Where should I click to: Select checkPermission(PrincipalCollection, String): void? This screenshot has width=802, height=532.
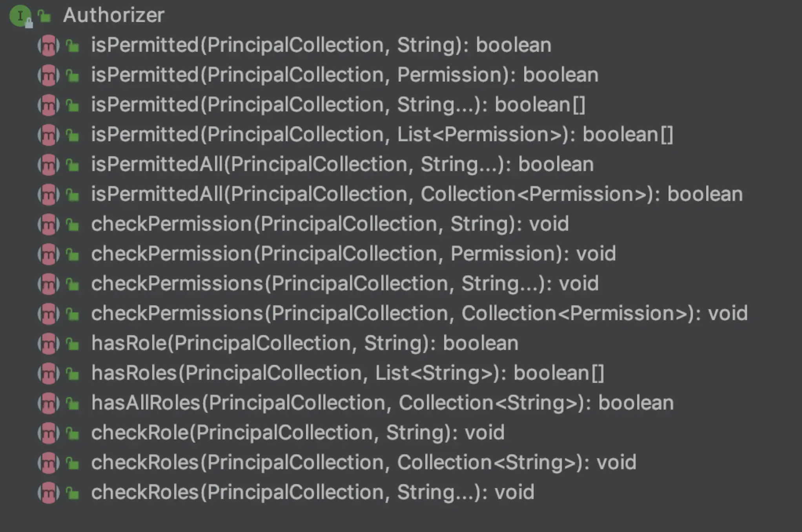(330, 224)
